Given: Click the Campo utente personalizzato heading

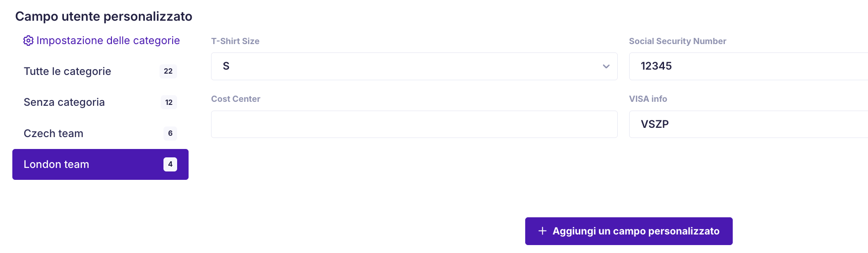Looking at the screenshot, I should [x=104, y=16].
